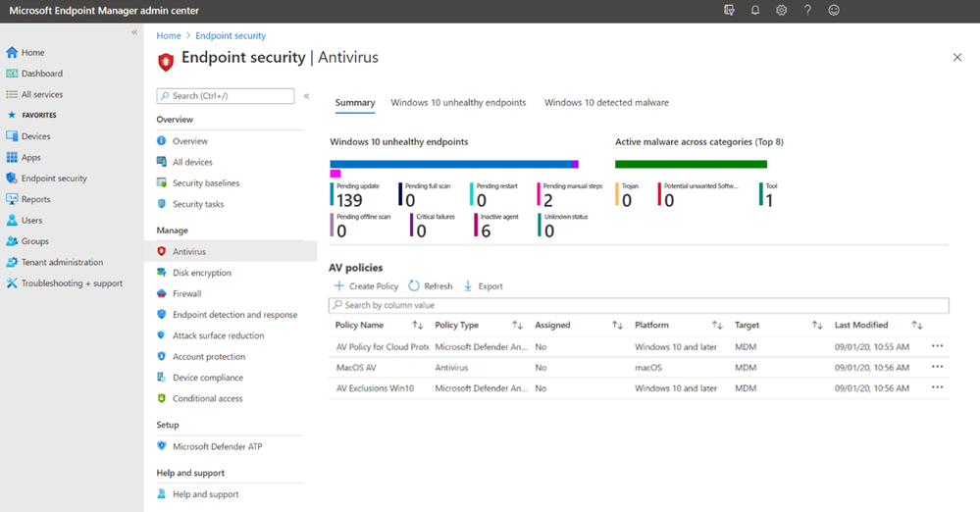
Task: Close the Endpoint security Antivirus blade
Action: [956, 58]
